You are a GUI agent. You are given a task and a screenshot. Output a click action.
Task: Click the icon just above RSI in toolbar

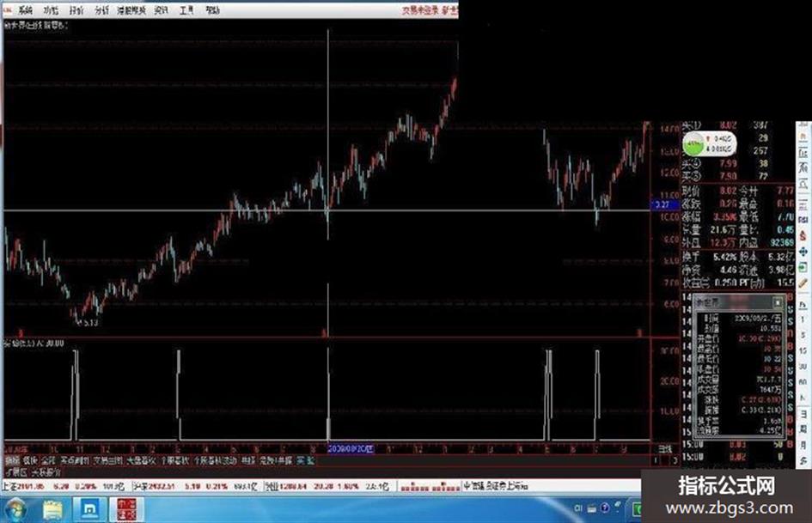pos(803,205)
